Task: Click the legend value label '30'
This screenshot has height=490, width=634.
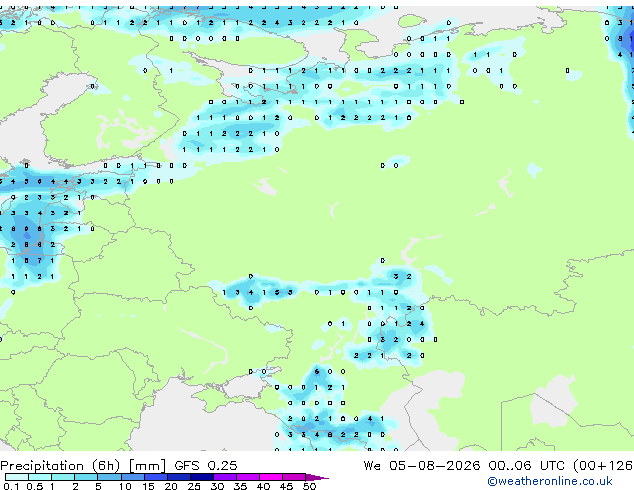Action: [x=217, y=486]
